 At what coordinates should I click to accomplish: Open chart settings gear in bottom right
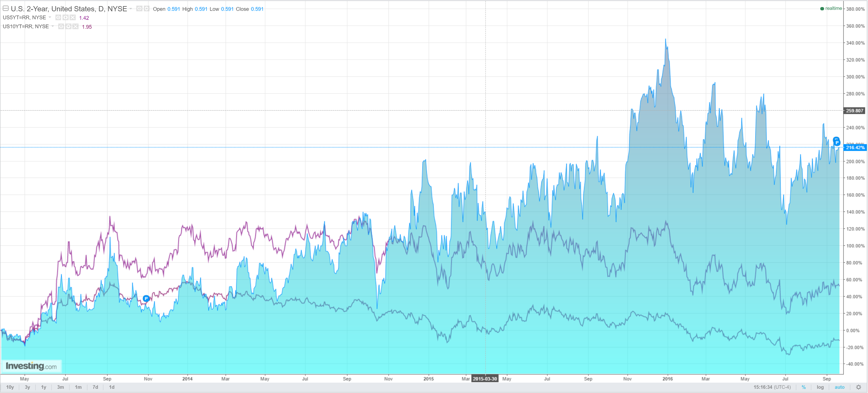click(x=858, y=387)
